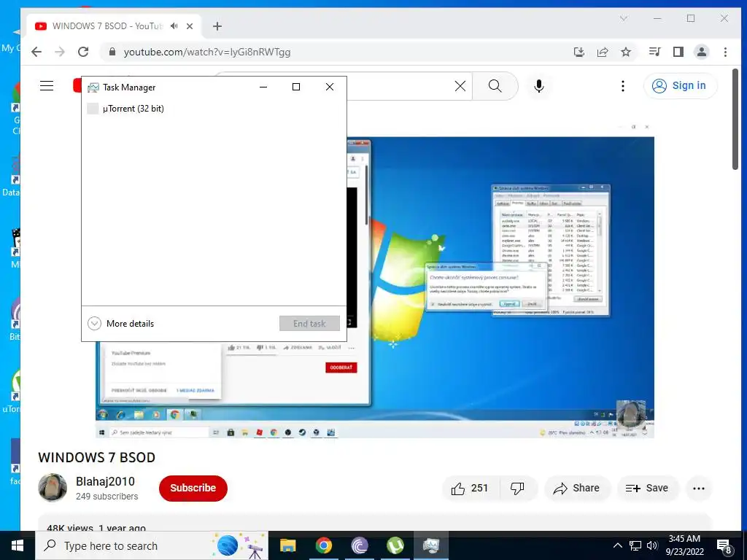
Task: Like the video showing 251 likes
Action: click(471, 488)
